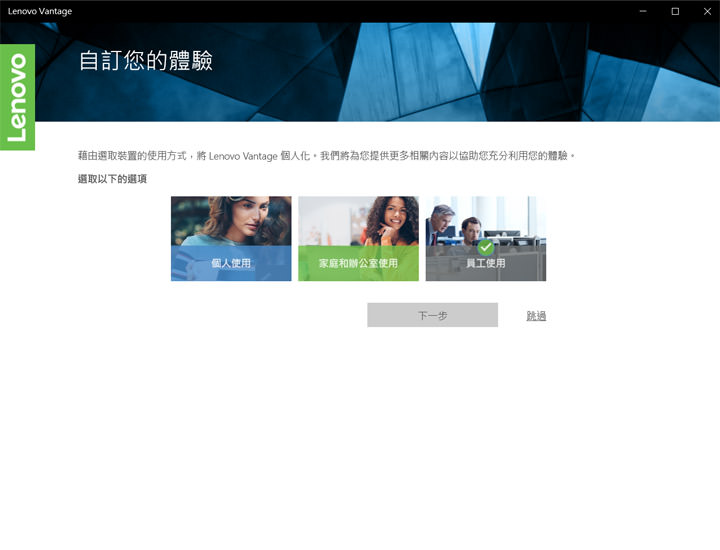
Task: Maximize the Lenovo Vantage window
Action: pyautogui.click(x=675, y=11)
